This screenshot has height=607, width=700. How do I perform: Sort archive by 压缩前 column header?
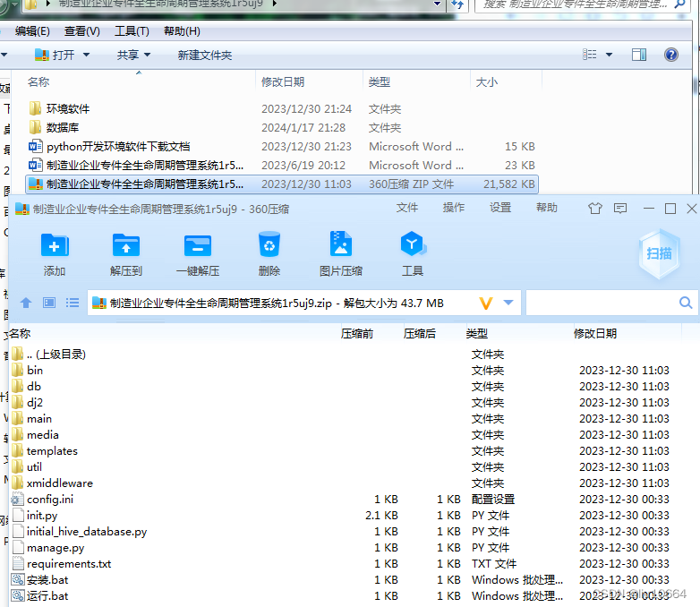(x=356, y=334)
